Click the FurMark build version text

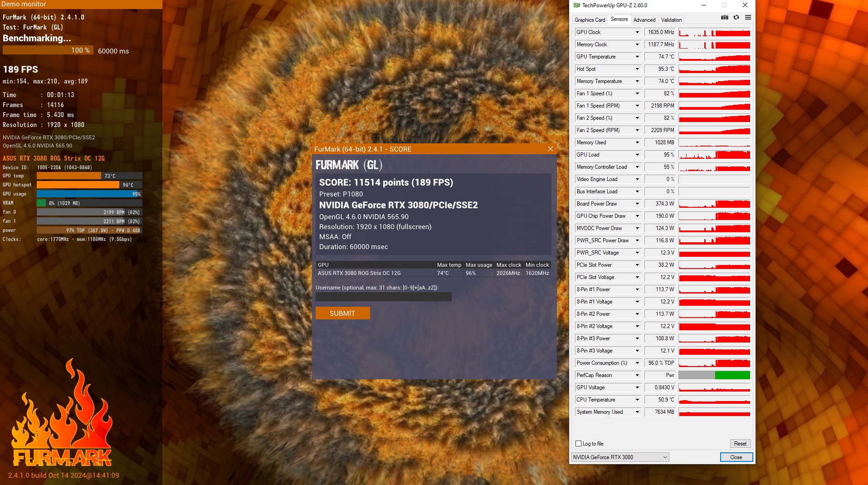(63, 475)
